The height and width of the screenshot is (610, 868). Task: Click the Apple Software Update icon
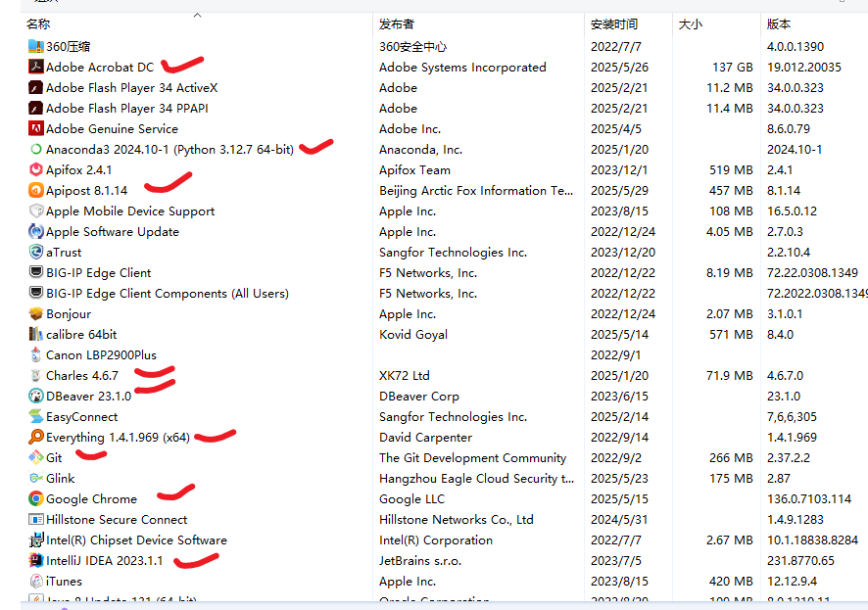[x=36, y=231]
